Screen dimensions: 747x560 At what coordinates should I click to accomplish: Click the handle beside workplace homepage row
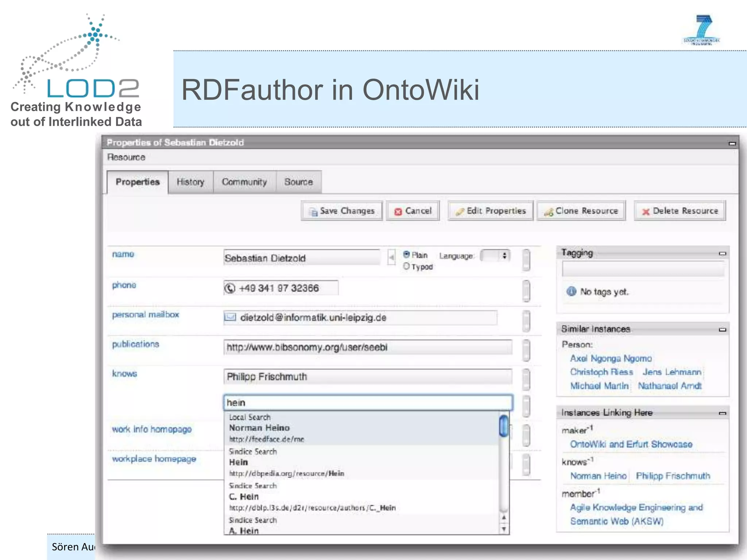[526, 464]
